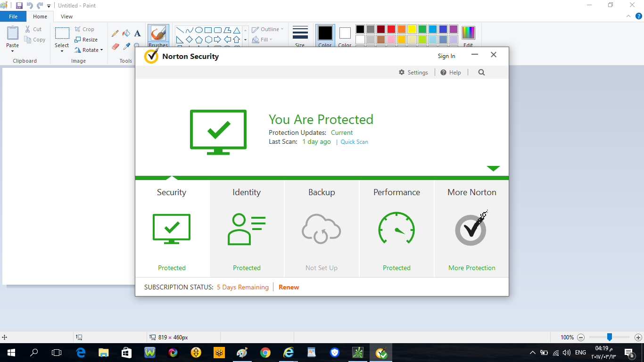644x362 pixels.
Task: Open the Windows Start menu
Action: (11, 353)
